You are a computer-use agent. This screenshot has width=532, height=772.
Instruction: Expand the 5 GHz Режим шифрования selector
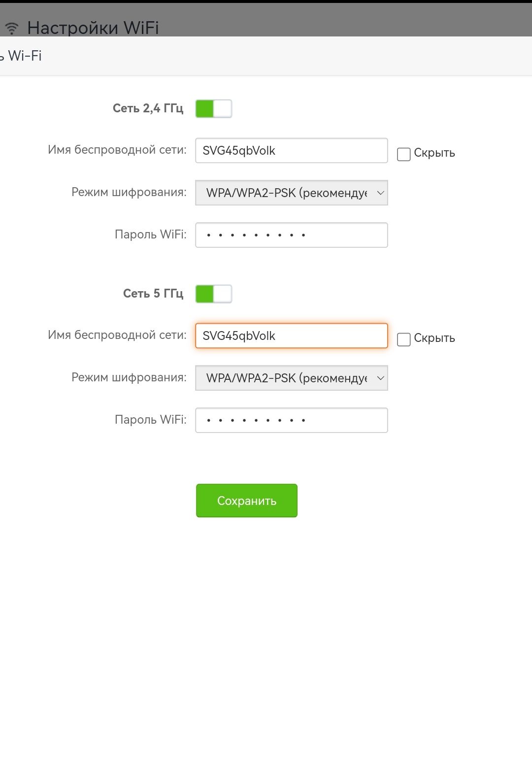(291, 378)
